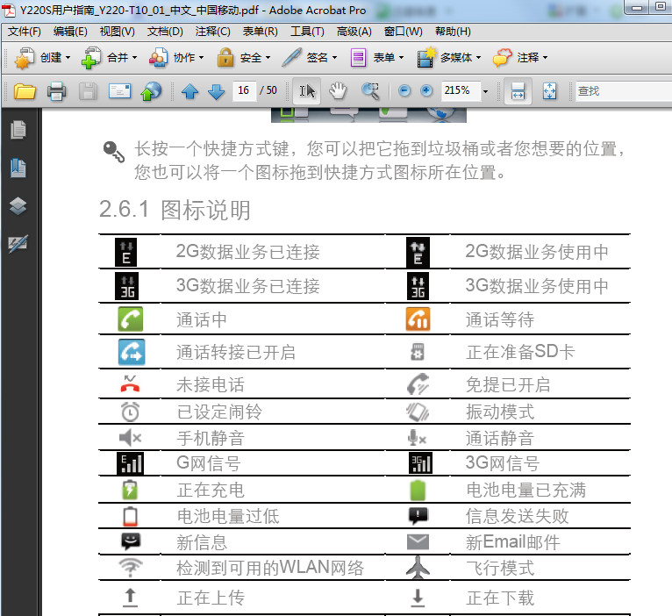Open the 文件(F) menu
This screenshot has height=616, width=672.
pyautogui.click(x=24, y=32)
